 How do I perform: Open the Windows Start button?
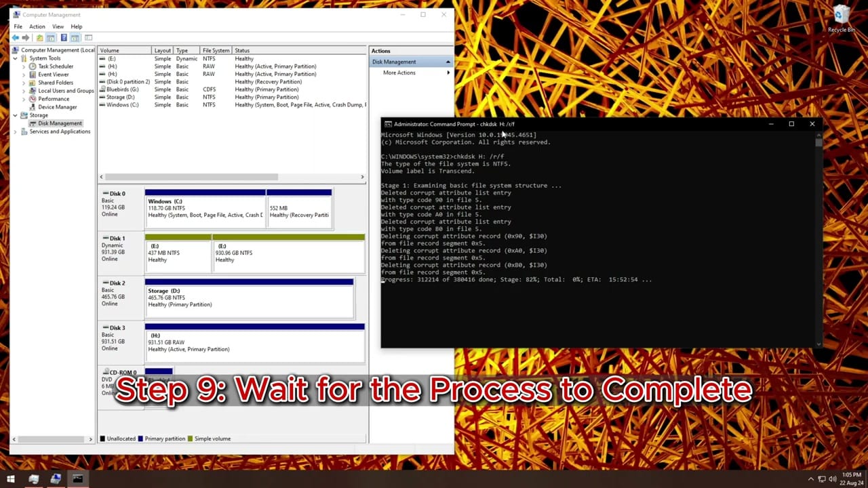coord(11,479)
